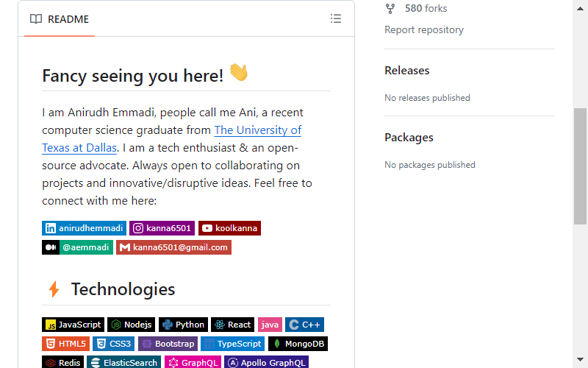Viewport: 588px width, 368px height.
Task: Open the README outline list icon
Action: pyautogui.click(x=336, y=19)
